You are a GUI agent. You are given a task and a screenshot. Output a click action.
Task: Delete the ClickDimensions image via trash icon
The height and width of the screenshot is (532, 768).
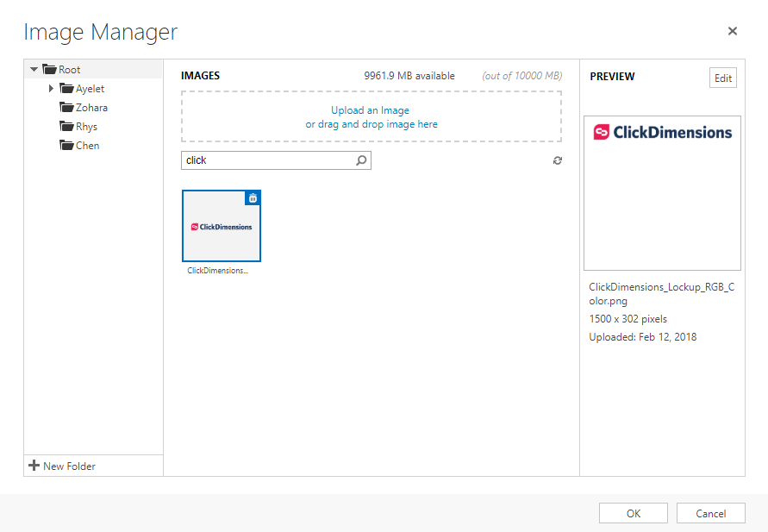pyautogui.click(x=253, y=198)
